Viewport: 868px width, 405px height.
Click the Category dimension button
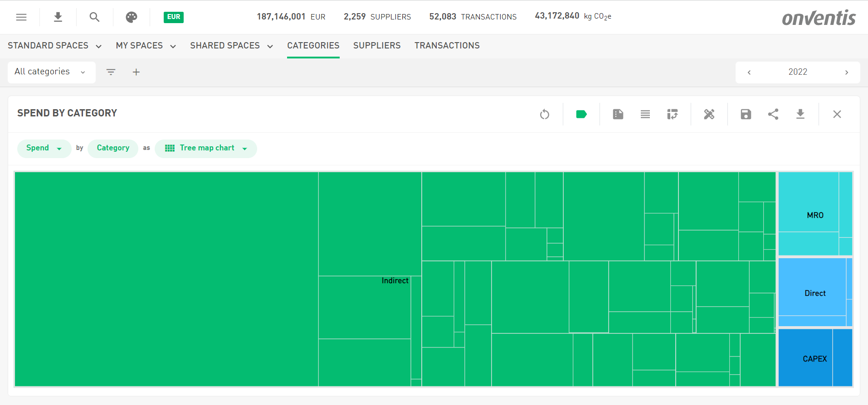pos(113,148)
